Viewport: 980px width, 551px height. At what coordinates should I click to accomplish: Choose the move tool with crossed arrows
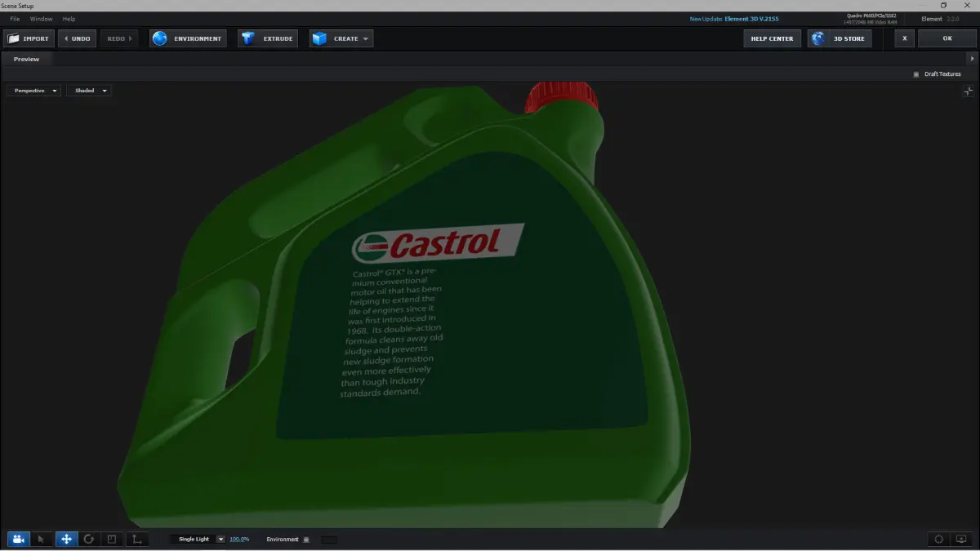[x=66, y=539]
